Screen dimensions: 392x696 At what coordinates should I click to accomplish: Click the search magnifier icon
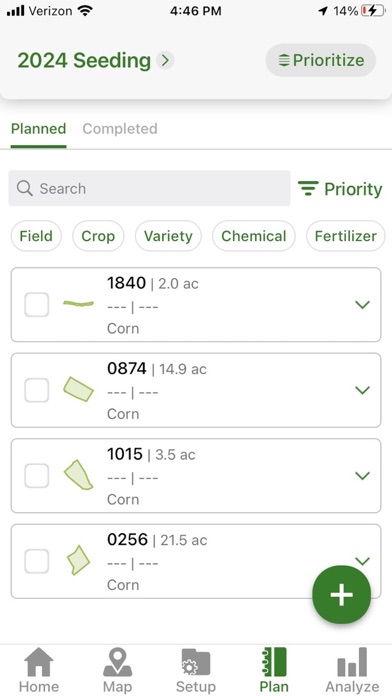pyautogui.click(x=24, y=188)
